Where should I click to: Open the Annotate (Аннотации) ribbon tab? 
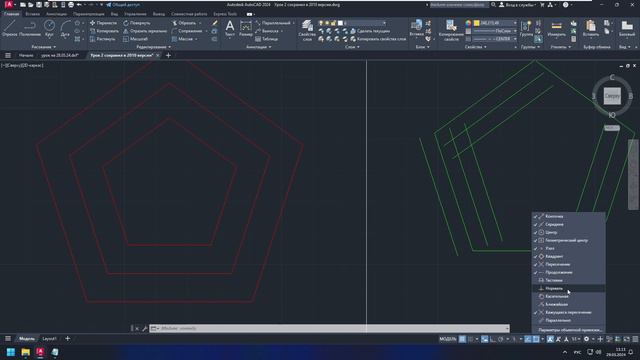(56, 14)
